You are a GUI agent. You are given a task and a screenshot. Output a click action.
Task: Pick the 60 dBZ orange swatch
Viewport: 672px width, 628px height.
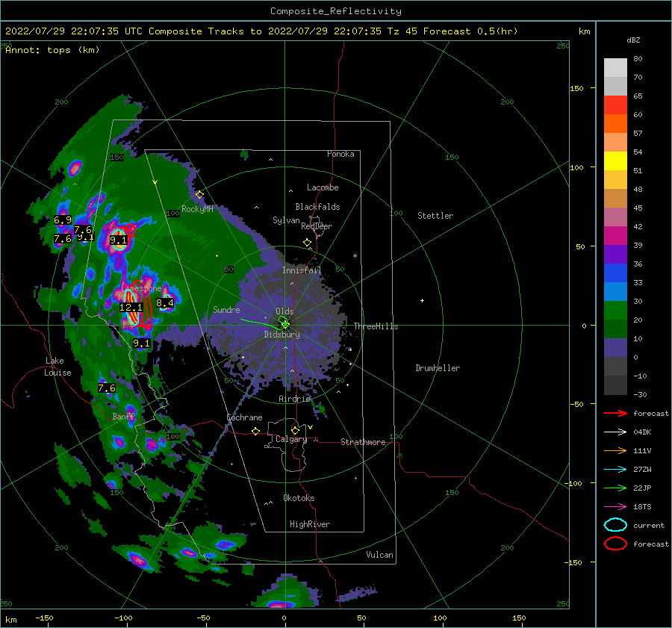[615, 124]
